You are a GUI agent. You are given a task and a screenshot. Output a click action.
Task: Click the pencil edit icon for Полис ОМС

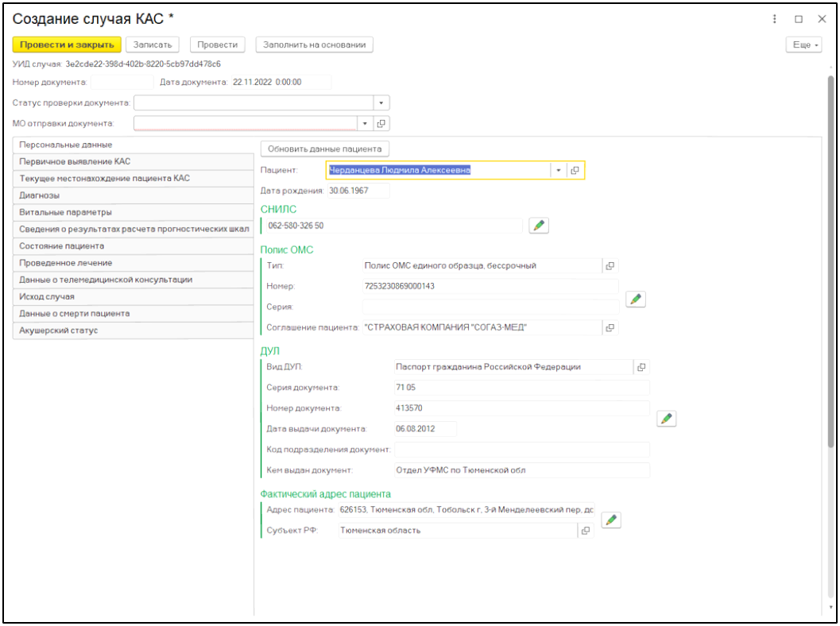click(635, 299)
